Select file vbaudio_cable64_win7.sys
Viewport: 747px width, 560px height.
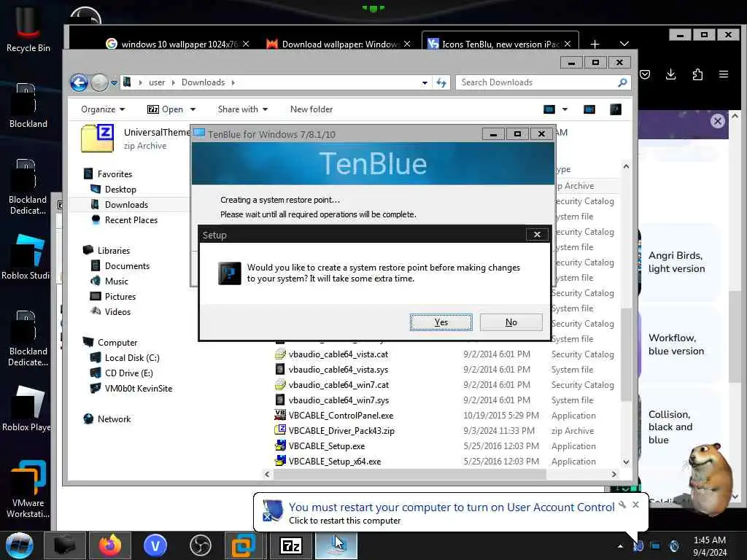coord(338,400)
